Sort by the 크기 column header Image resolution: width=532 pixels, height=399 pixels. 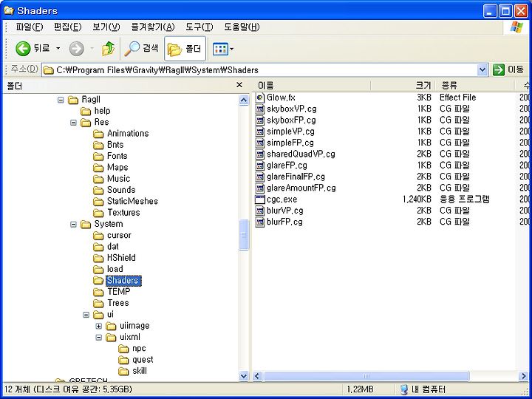point(403,85)
